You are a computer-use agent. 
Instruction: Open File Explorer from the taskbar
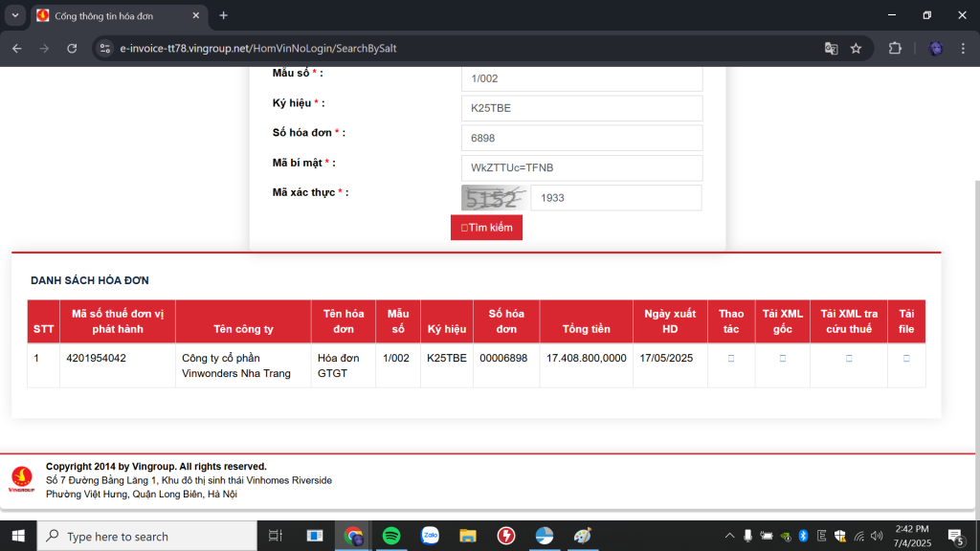coord(467,536)
